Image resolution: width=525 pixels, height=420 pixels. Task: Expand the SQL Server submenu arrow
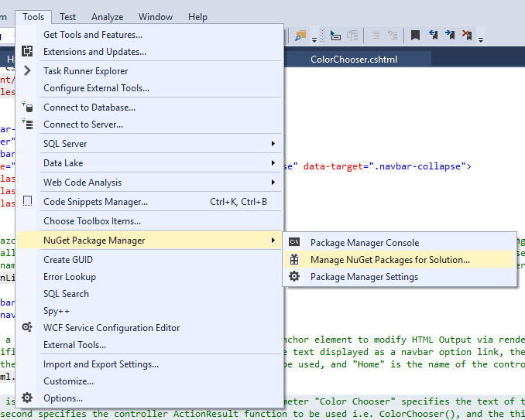coord(273,143)
